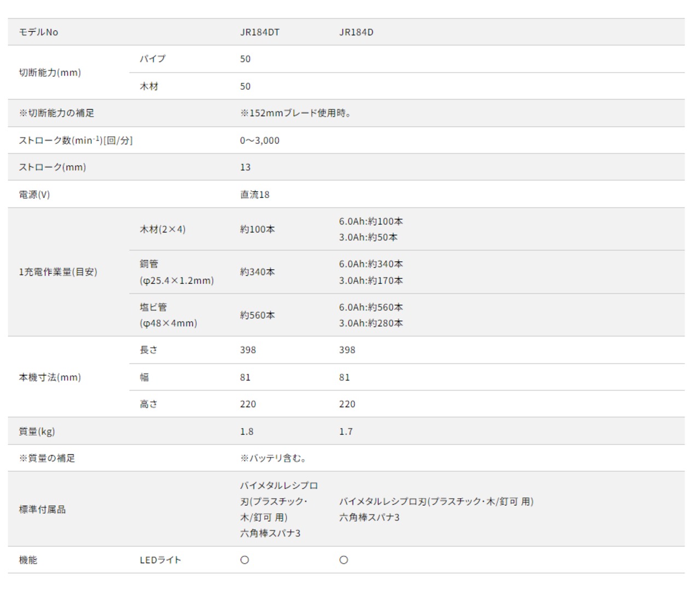Click the ※バッテリ含む note text

click(x=273, y=458)
